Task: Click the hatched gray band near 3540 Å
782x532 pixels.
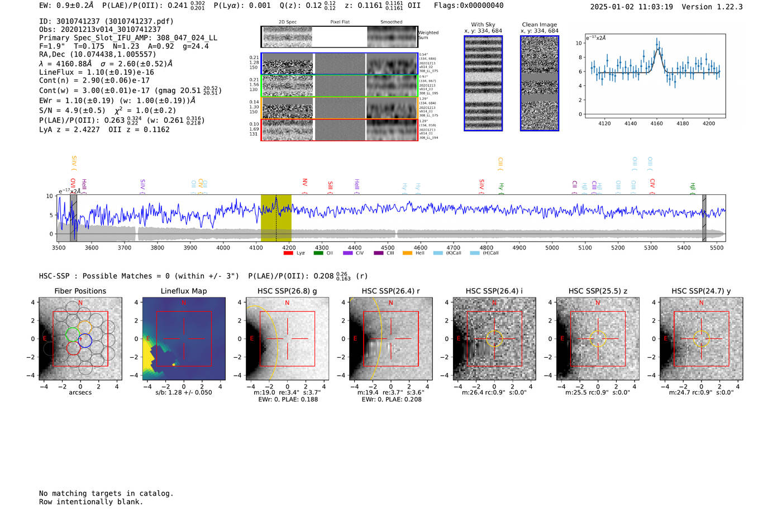Action: [73, 218]
